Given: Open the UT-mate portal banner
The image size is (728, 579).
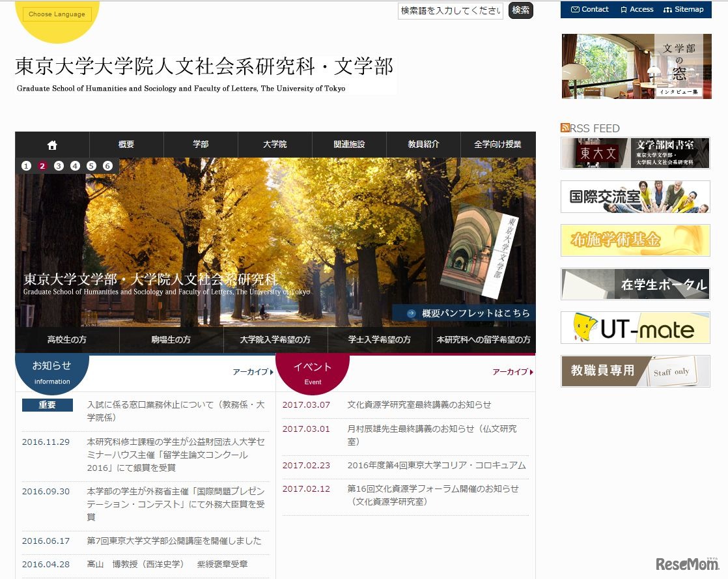Looking at the screenshot, I should [635, 328].
